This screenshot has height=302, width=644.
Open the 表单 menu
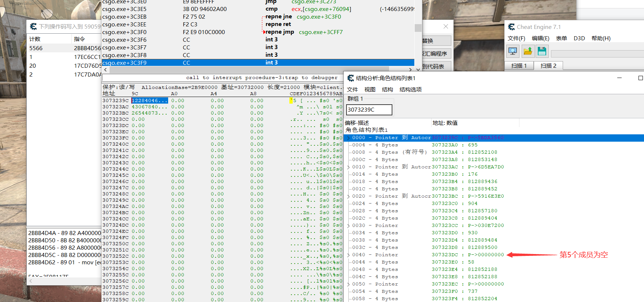coord(561,38)
